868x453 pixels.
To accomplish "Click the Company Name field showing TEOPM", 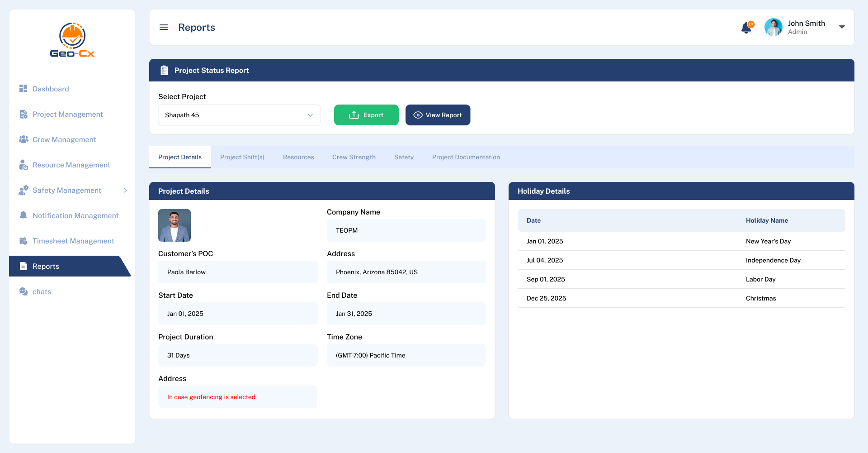I will coord(406,230).
